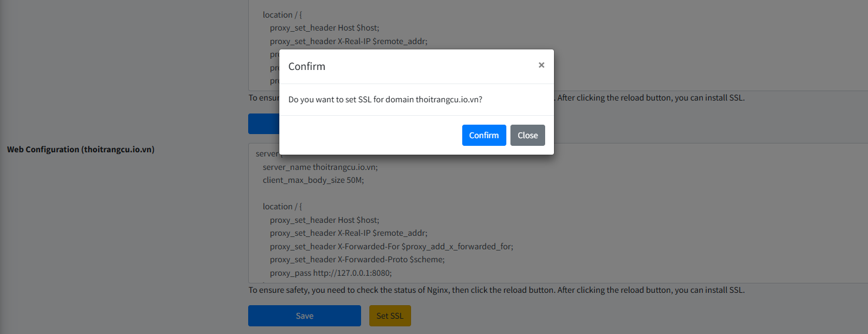Click the X-Forwarded-Proto $scheme line
This screenshot has width=868, height=334.
tap(365, 259)
